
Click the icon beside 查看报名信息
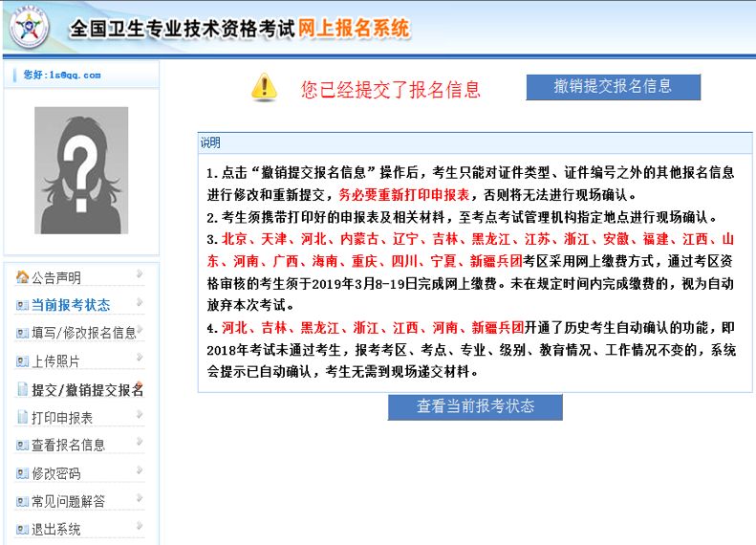coord(22,446)
